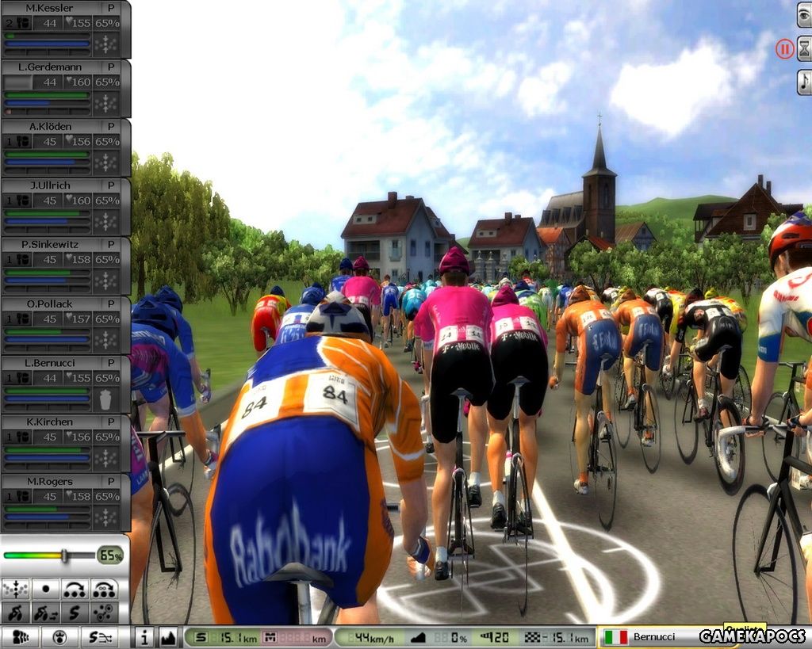Select rider M.Rogers by name

tap(50, 481)
